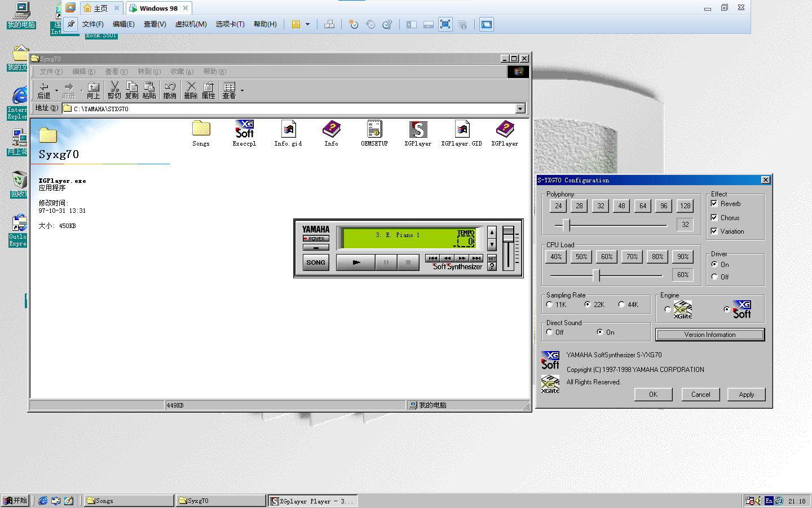Click the Back (后退) toolbar button

click(x=44, y=90)
